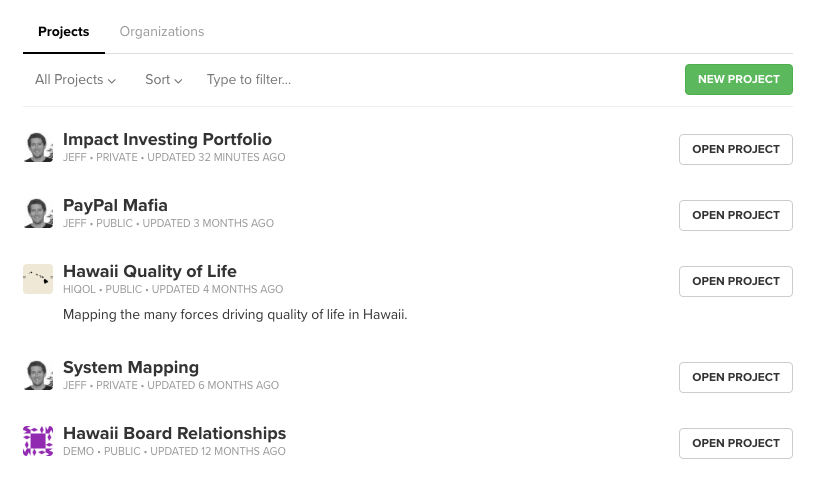
Task: Expand the All Projects dropdown
Action: [x=75, y=80]
